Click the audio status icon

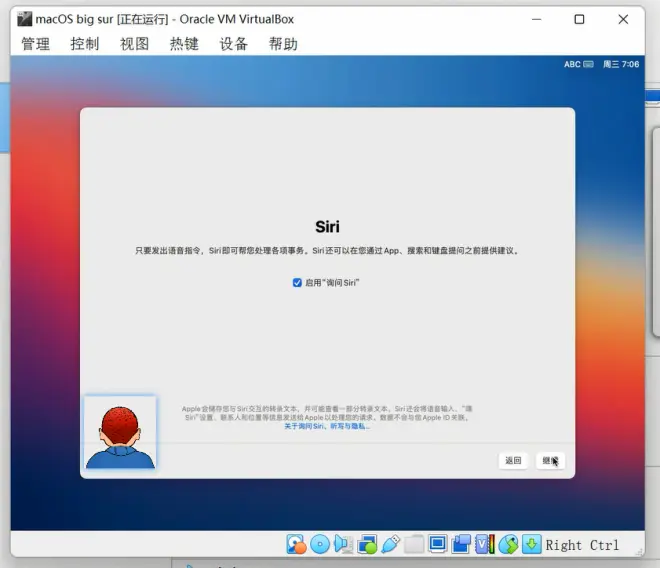click(x=343, y=544)
